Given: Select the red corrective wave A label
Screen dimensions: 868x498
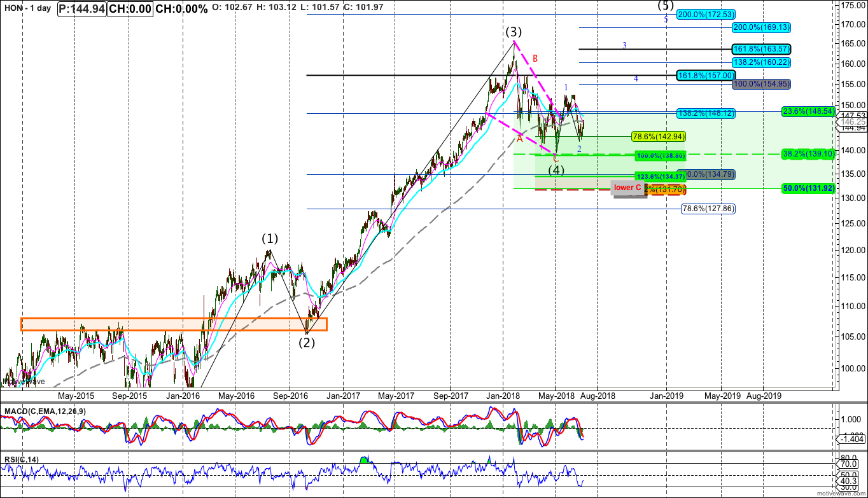Looking at the screenshot, I should [519, 138].
